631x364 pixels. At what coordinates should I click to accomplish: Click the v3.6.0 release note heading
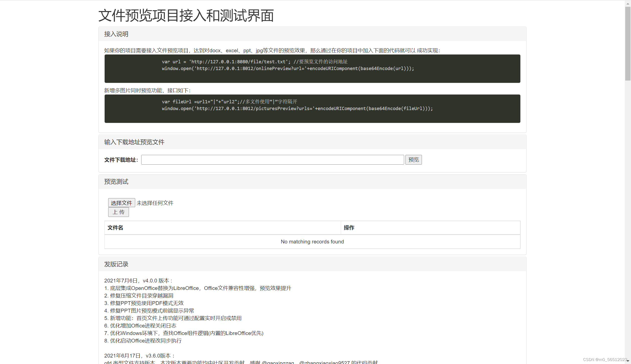pyautogui.click(x=140, y=356)
